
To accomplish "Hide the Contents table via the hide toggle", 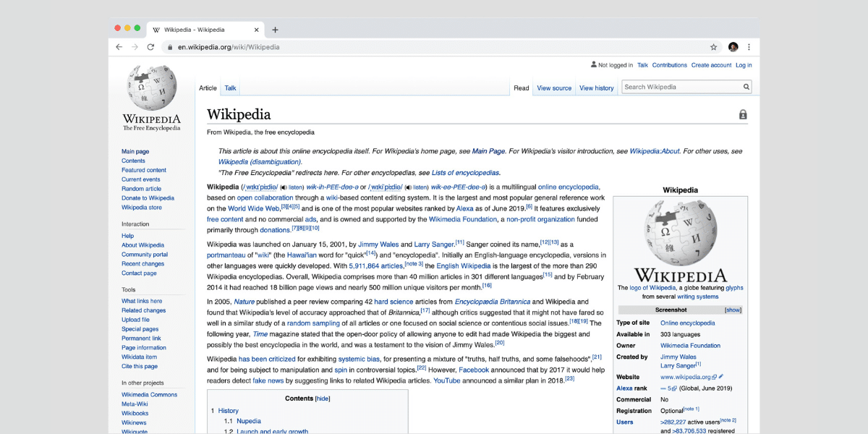I will click(x=323, y=399).
